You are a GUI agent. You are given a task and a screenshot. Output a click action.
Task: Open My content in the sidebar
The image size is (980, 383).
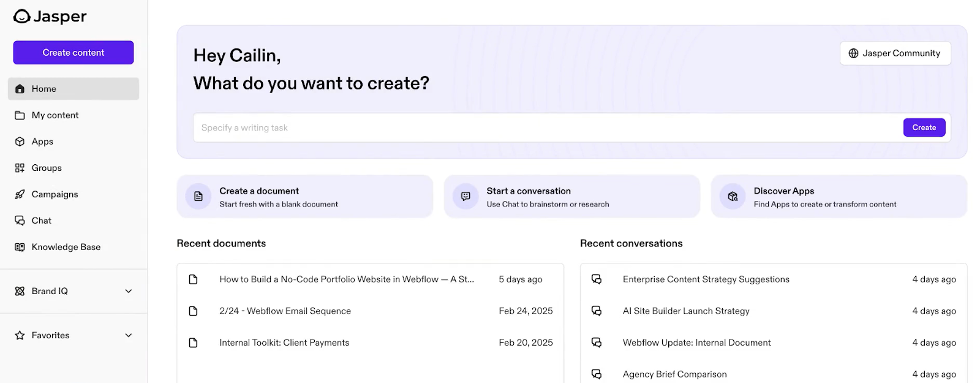point(55,115)
